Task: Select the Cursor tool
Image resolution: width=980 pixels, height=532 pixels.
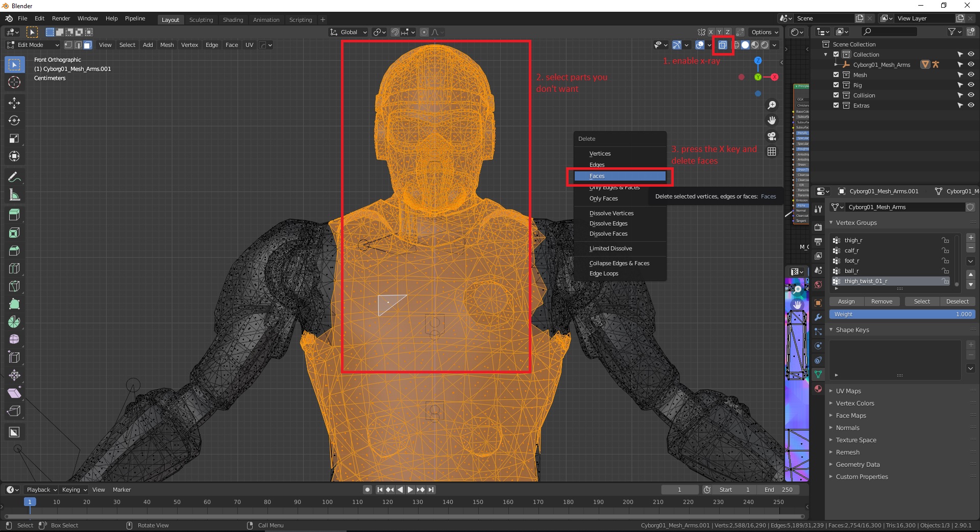Action: pos(14,82)
